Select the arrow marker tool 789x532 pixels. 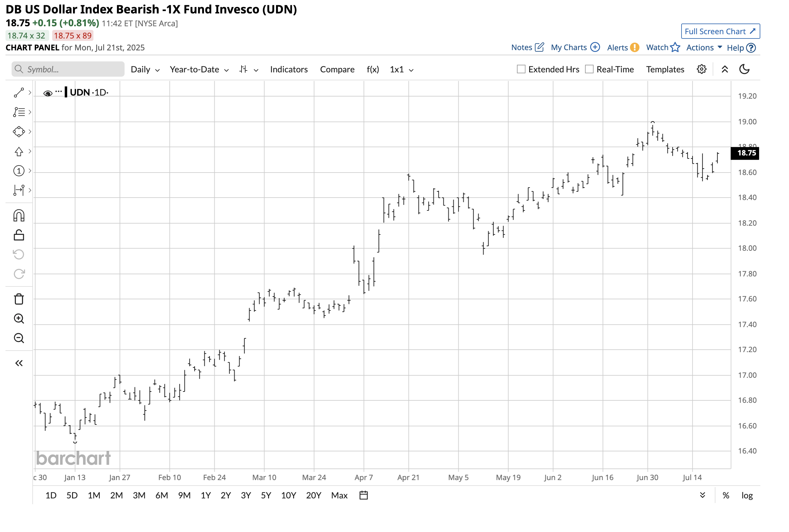pyautogui.click(x=19, y=151)
